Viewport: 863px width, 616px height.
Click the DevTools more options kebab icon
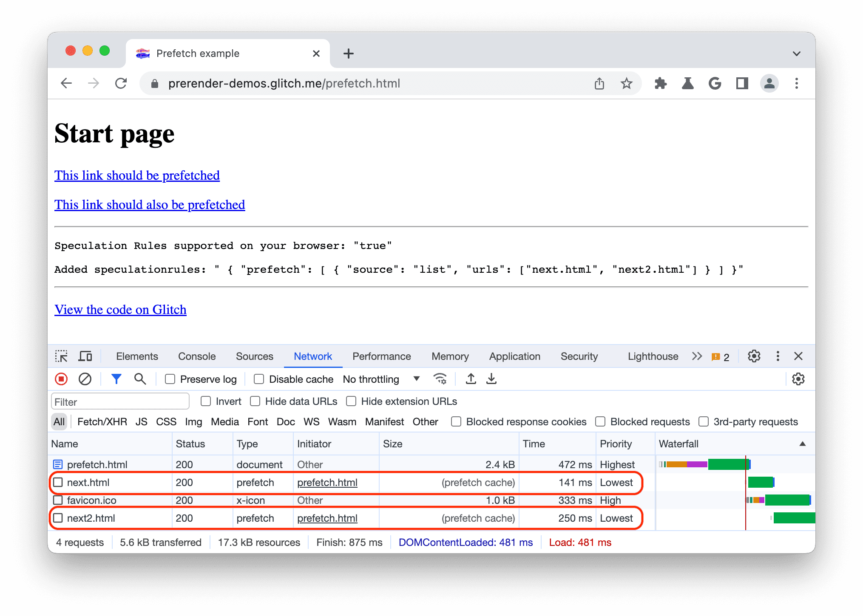click(x=778, y=356)
